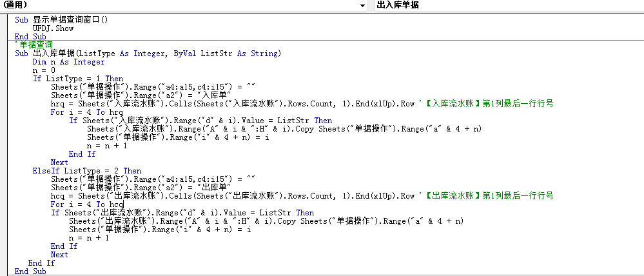Image resolution: width=644 pixels, height=276 pixels.
Task: Click the comment 【入库流水账】第1列最后一行行号
Action: [x=486, y=104]
